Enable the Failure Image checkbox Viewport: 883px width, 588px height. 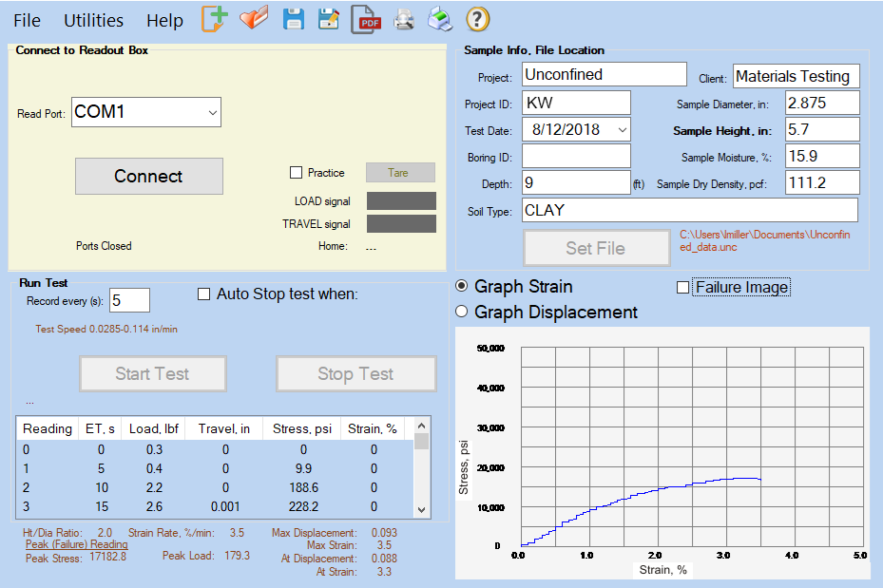click(683, 288)
